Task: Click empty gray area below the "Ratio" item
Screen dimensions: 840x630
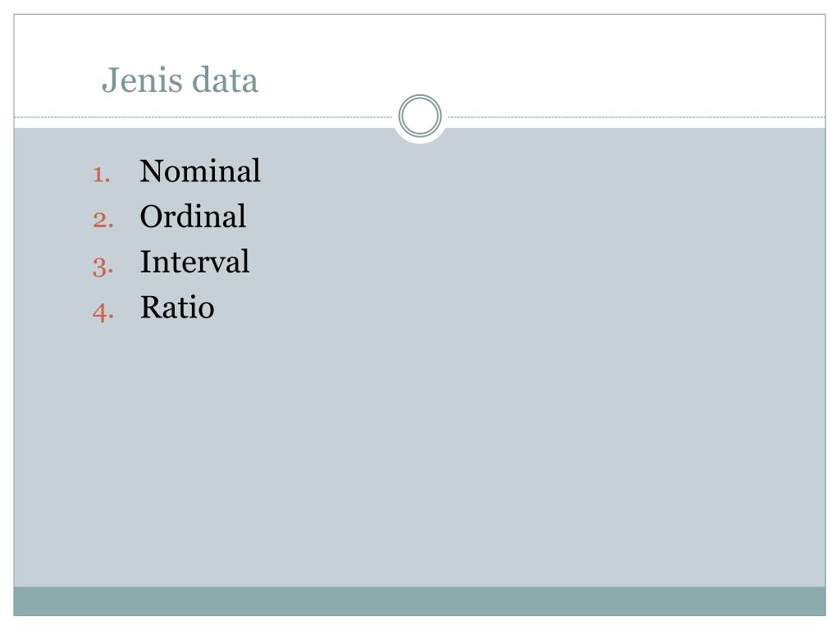Action: pyautogui.click(x=419, y=455)
